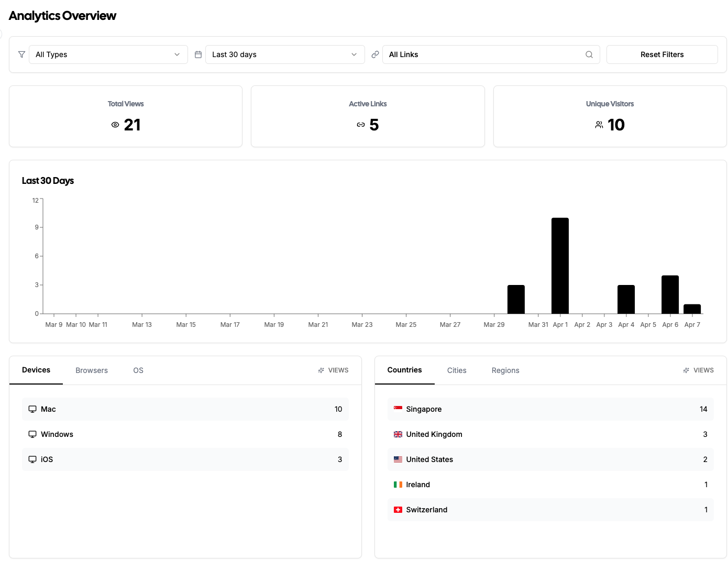Click the eye icon beside Total Views count

click(x=115, y=125)
